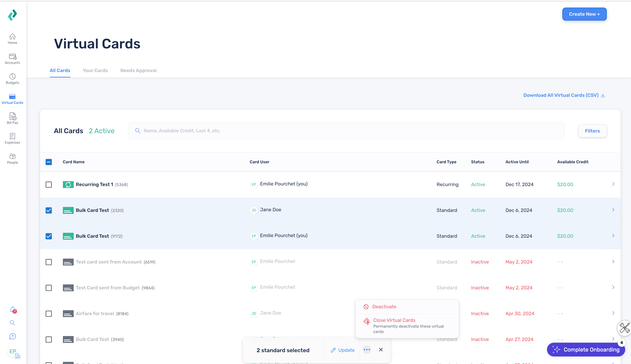Image resolution: width=631 pixels, height=364 pixels.
Task: Click the Create New button
Action: [584, 14]
